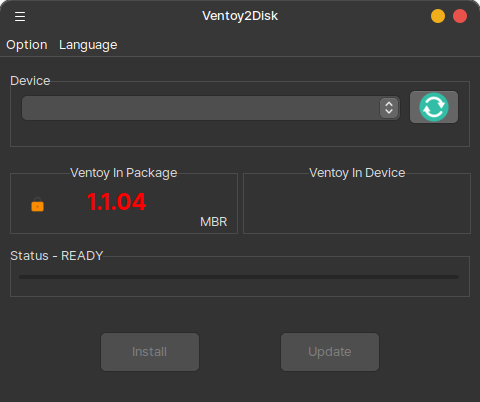
Task: Click the Device dropdown up-down arrows
Action: coord(389,108)
